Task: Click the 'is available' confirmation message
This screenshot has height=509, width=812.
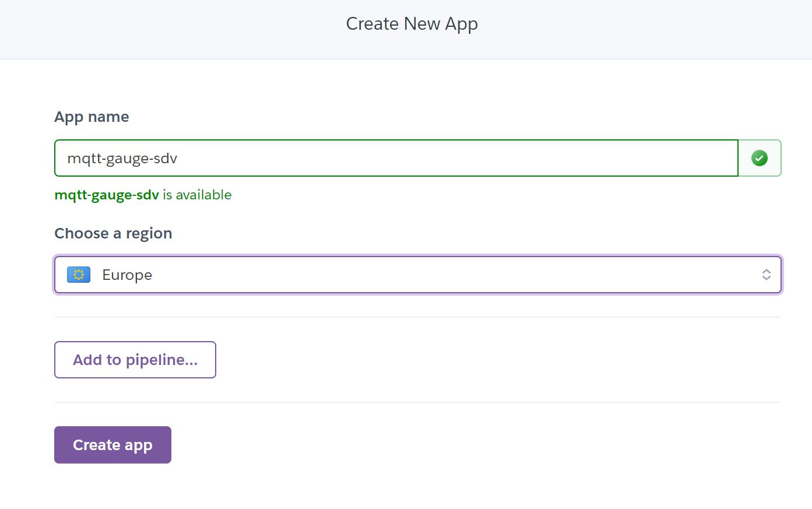Action: (x=196, y=195)
